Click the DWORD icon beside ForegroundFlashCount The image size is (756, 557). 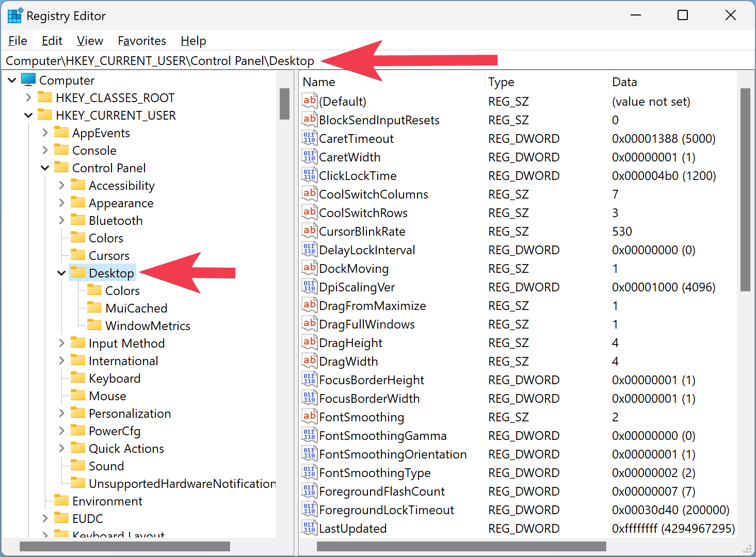click(310, 490)
